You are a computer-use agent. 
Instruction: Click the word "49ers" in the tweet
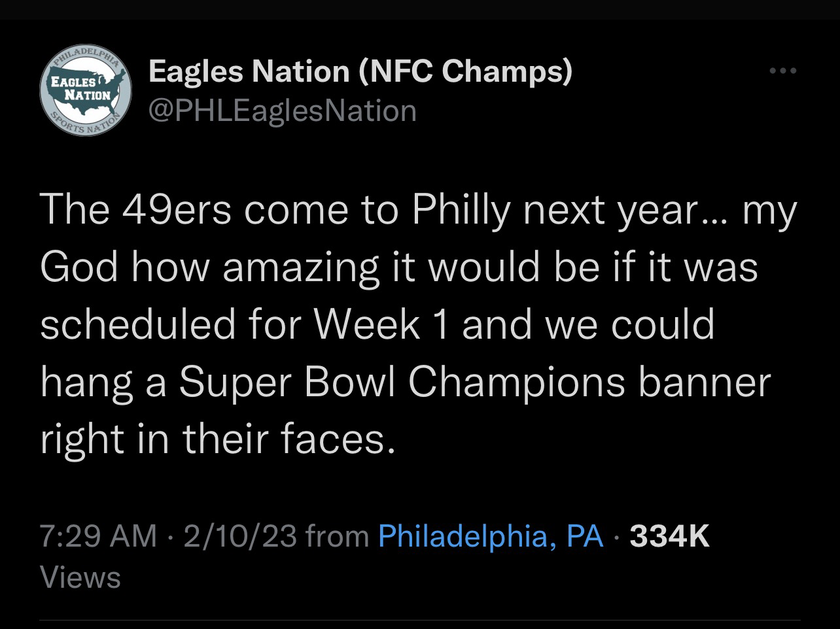coord(171,211)
